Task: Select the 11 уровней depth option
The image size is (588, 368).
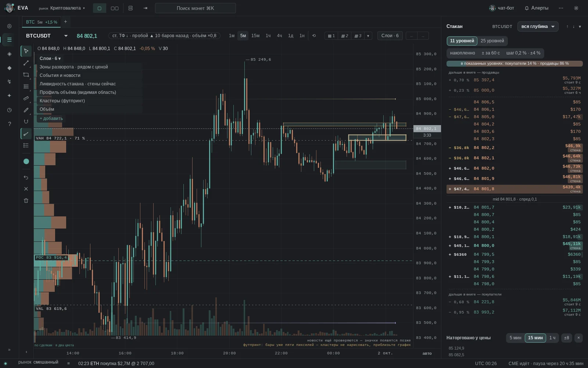Action: coord(462,41)
